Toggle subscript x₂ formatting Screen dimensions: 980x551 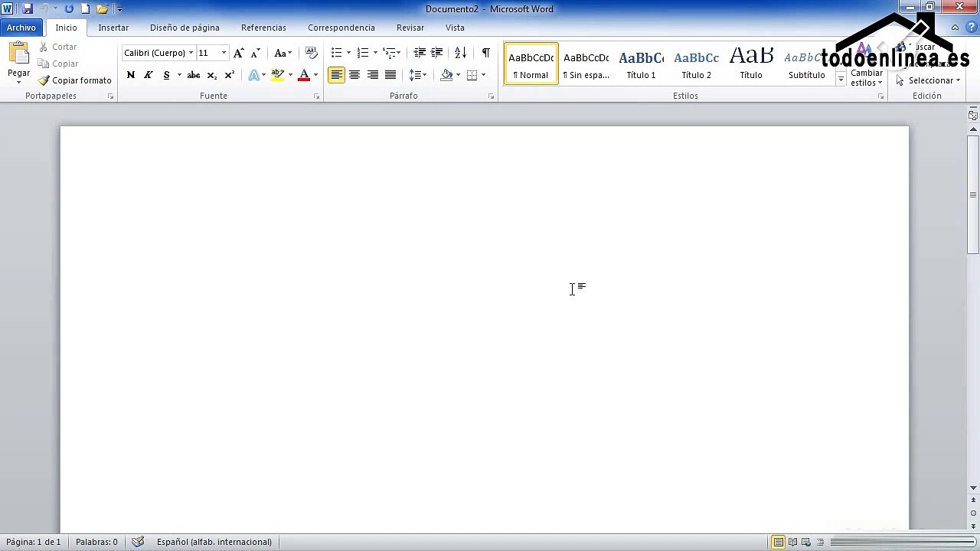[x=212, y=75]
